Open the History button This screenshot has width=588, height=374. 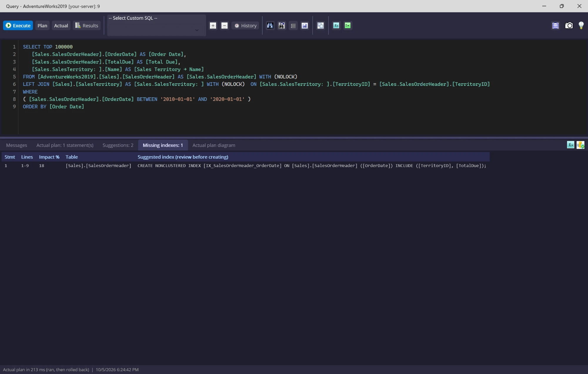click(245, 26)
